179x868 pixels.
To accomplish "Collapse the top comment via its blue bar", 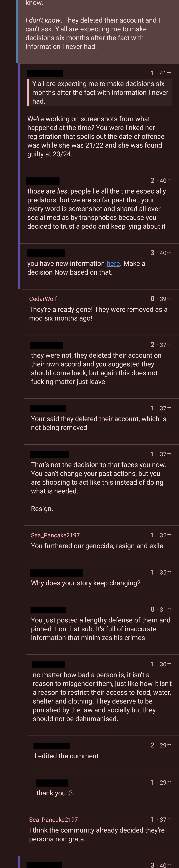I will point(17,32).
